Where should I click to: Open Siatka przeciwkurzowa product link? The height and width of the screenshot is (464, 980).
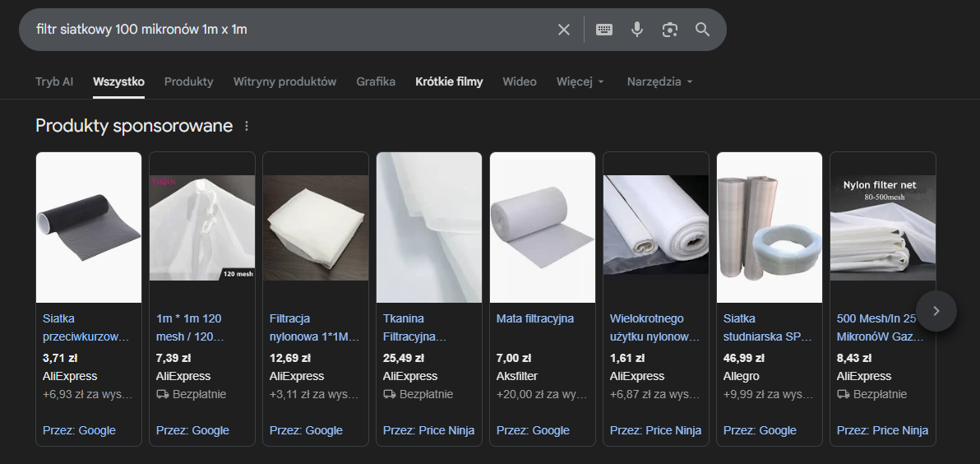coord(86,327)
